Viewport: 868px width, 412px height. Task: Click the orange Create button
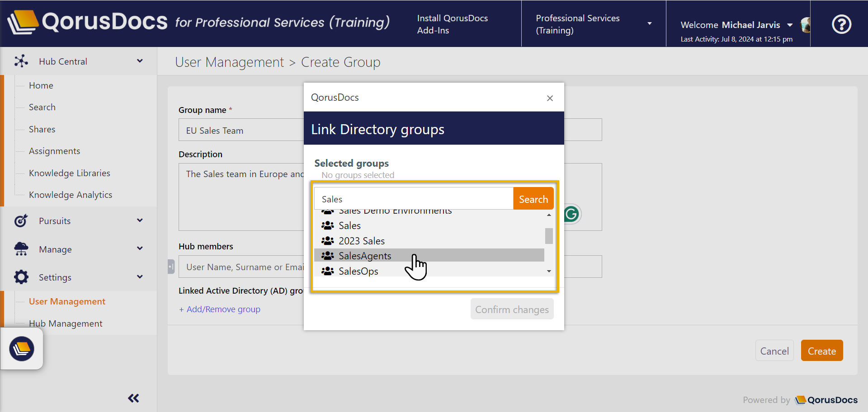click(x=821, y=351)
